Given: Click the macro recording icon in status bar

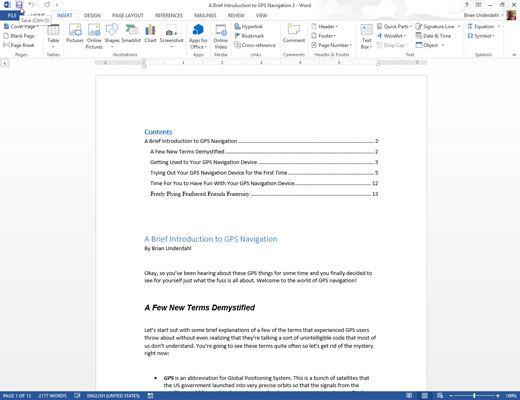Looking at the screenshot, I should (150, 396).
